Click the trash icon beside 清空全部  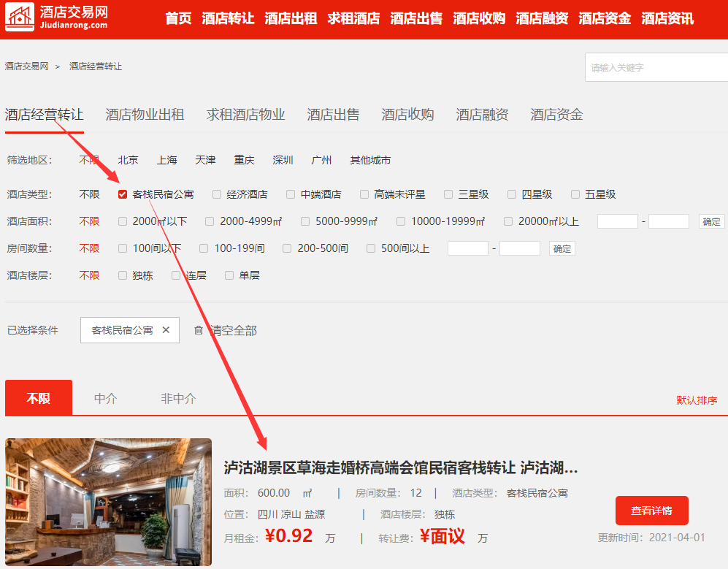tap(199, 330)
